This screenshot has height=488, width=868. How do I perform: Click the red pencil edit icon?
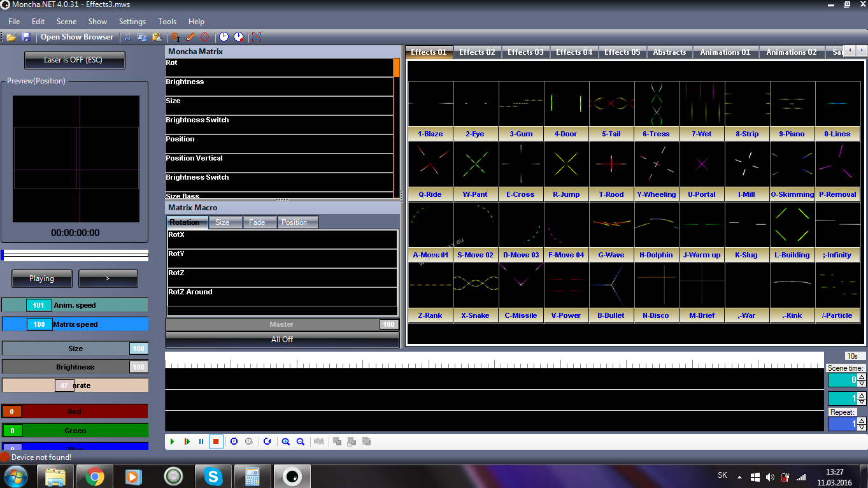tap(190, 37)
